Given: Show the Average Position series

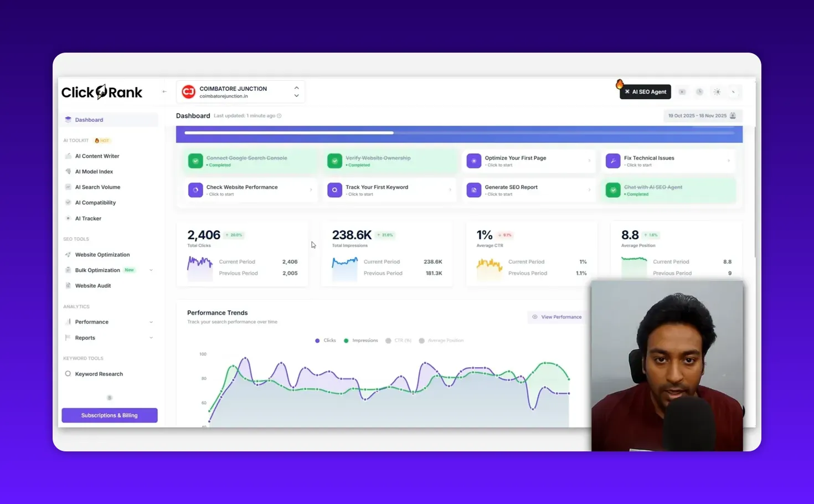Looking at the screenshot, I should [441, 340].
